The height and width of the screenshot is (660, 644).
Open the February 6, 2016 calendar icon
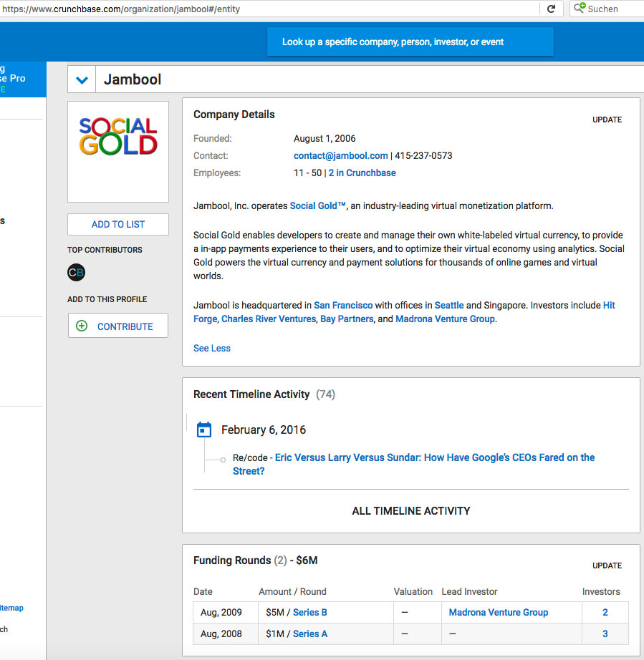(204, 430)
